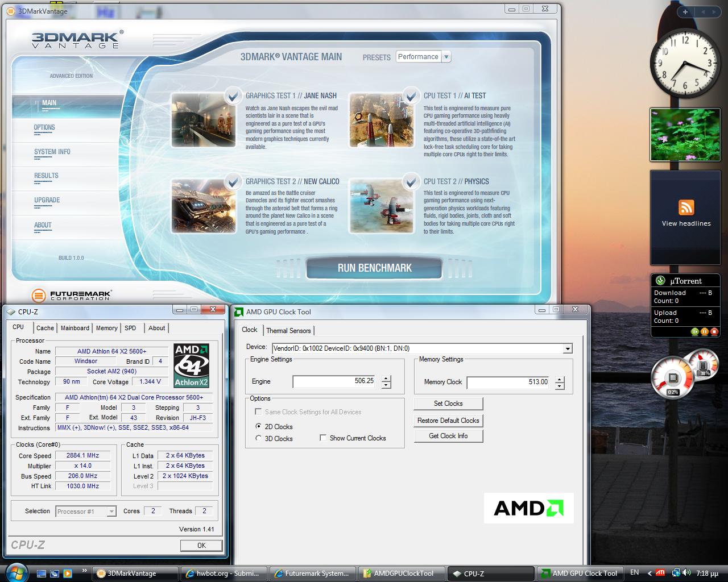Switch to Futuremark System taskbar button
Viewport: 728px width, 582px height.
click(312, 573)
